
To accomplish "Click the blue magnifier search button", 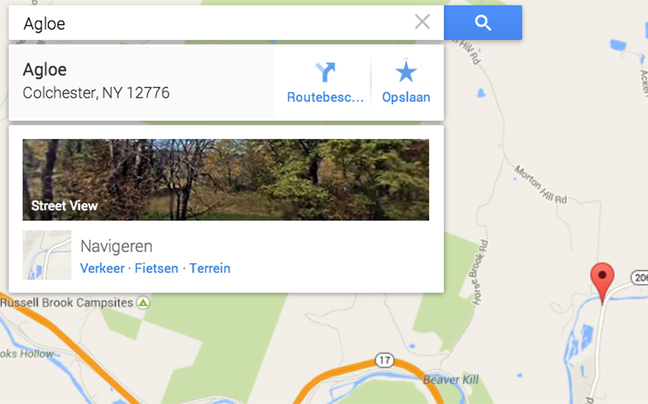I will click(483, 23).
